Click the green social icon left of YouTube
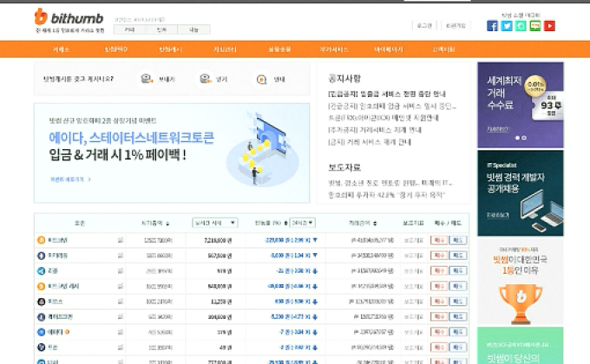The height and width of the screenshot is (364, 590). tap(535, 26)
